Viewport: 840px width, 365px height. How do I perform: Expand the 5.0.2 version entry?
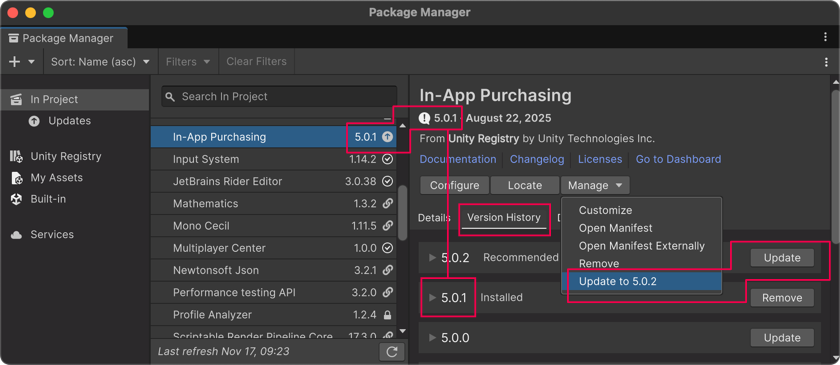[x=432, y=258]
